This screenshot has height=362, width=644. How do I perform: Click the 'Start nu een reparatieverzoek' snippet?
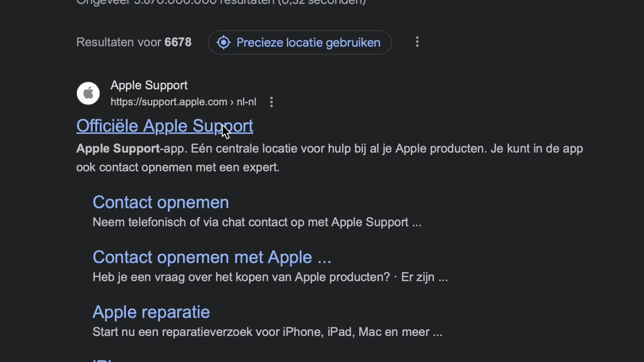(x=267, y=332)
